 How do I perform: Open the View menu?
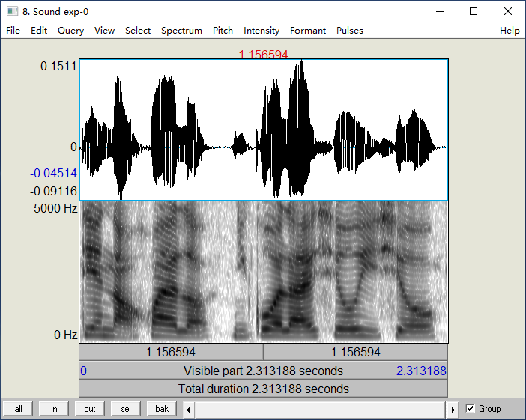tap(104, 31)
